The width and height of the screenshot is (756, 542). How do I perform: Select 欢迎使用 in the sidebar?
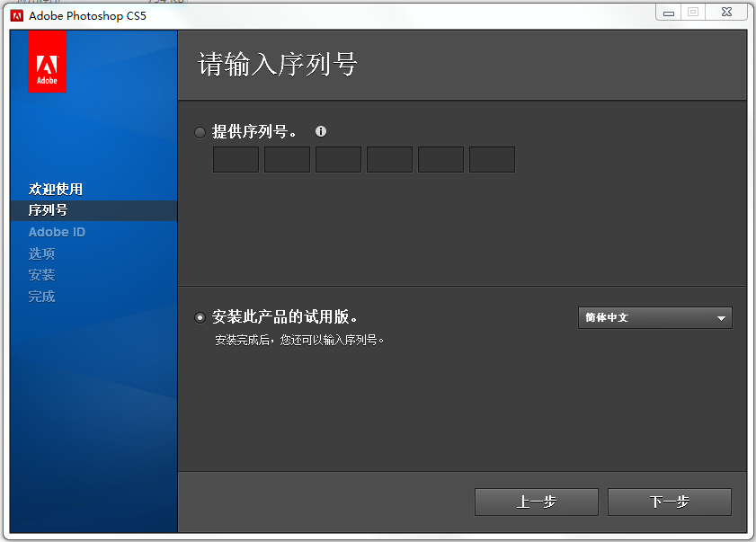point(56,189)
